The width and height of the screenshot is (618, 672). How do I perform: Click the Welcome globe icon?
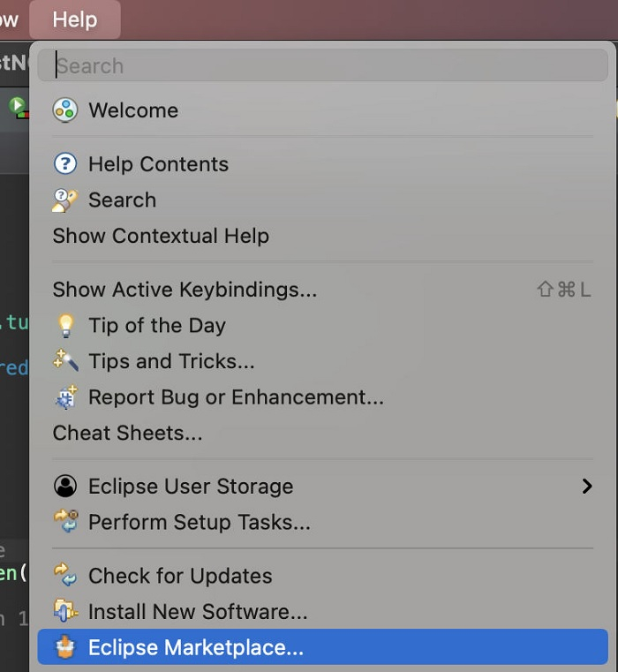[65, 110]
